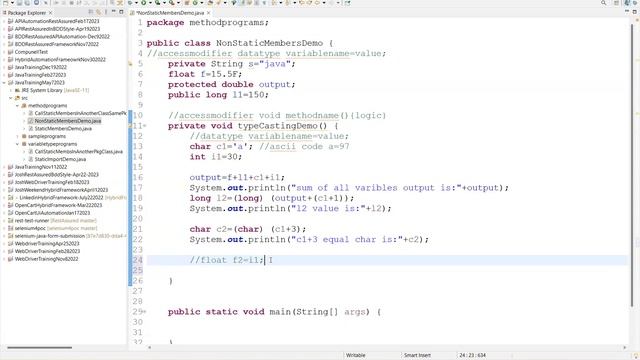Image resolution: width=640 pixels, height=360 pixels.
Task: Select LinkedinHybridFramework-July222022 project
Action: [x=61, y=198]
